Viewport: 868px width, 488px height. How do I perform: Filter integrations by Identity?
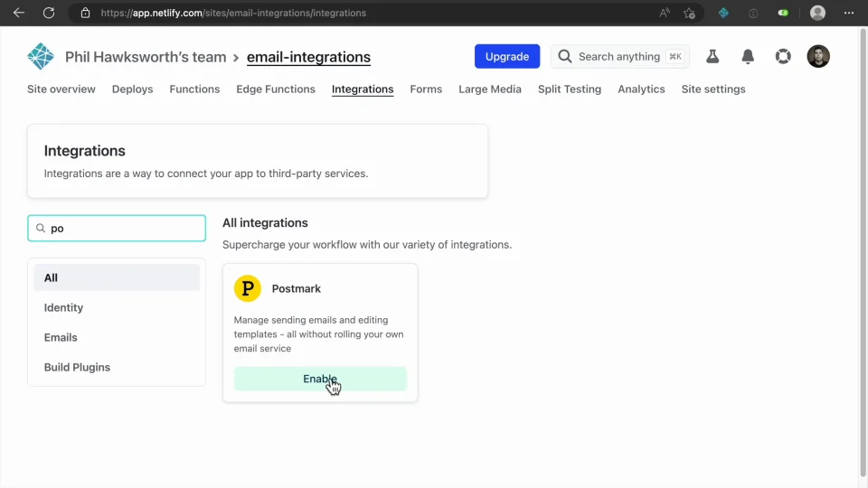[x=117, y=307]
